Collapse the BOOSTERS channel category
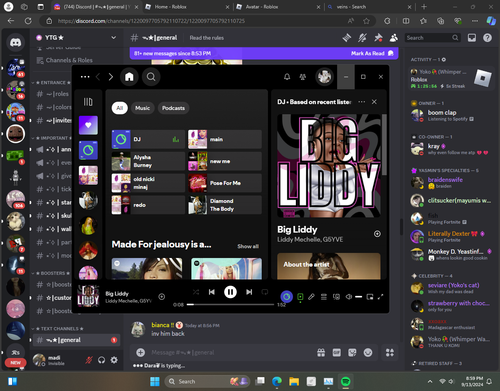 click(x=52, y=273)
